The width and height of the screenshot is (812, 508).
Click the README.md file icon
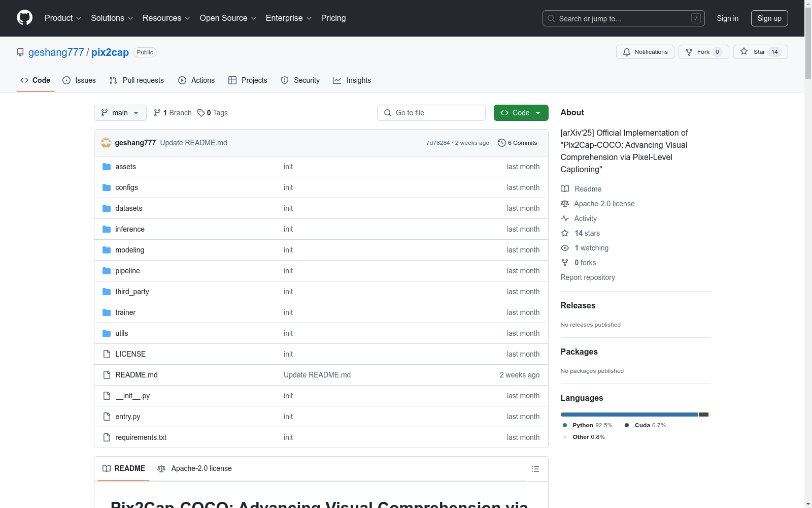107,375
